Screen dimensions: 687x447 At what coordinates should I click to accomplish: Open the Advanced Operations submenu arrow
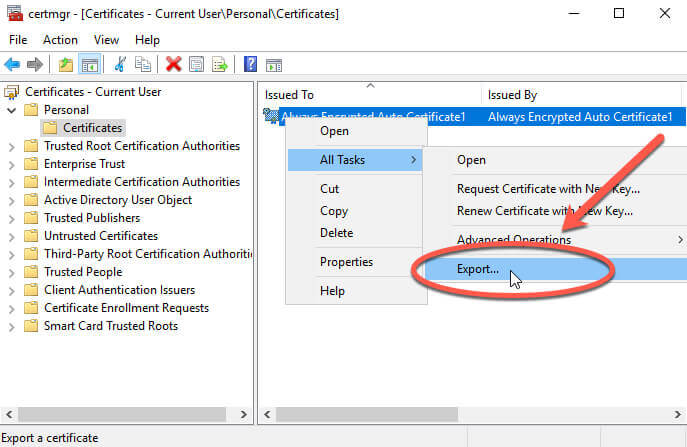tap(680, 240)
